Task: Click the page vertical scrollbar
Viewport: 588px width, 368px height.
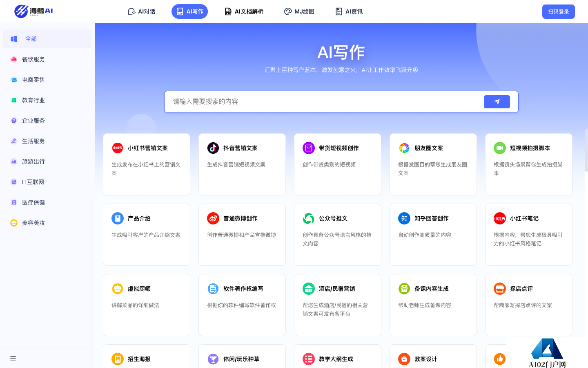Action: tap(586, 150)
